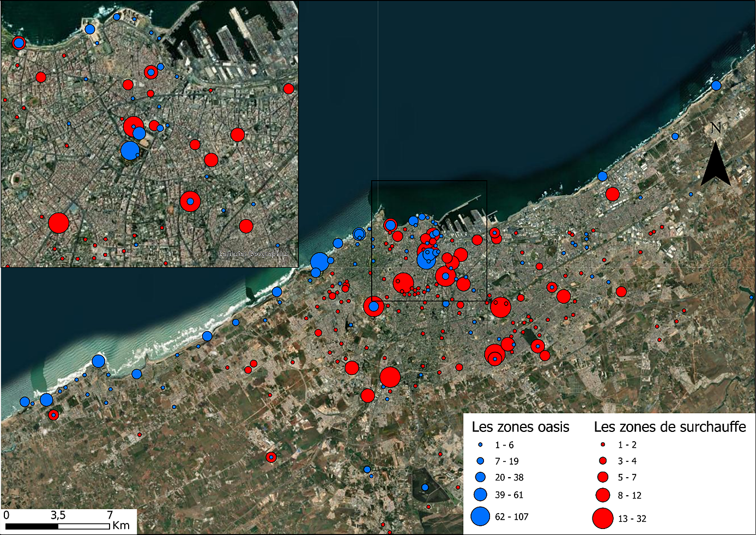Click the red 5 - 7 legend circle

[x=603, y=477]
